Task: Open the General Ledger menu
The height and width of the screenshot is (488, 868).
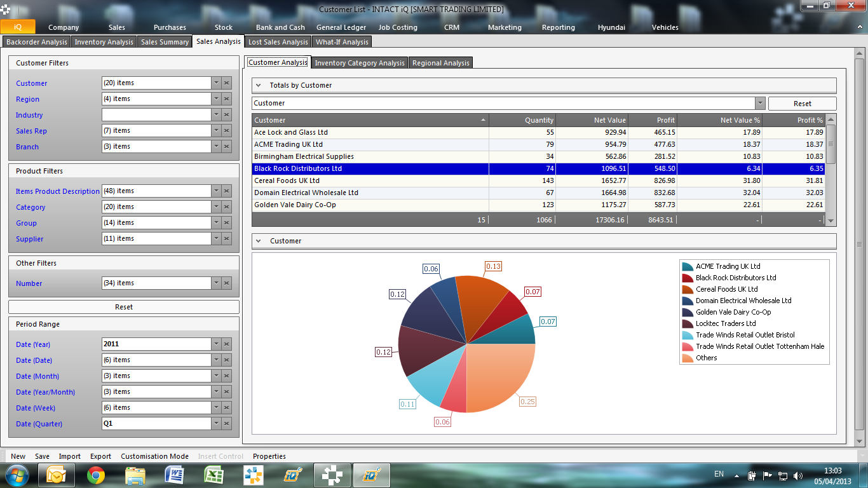Action: coord(341,27)
